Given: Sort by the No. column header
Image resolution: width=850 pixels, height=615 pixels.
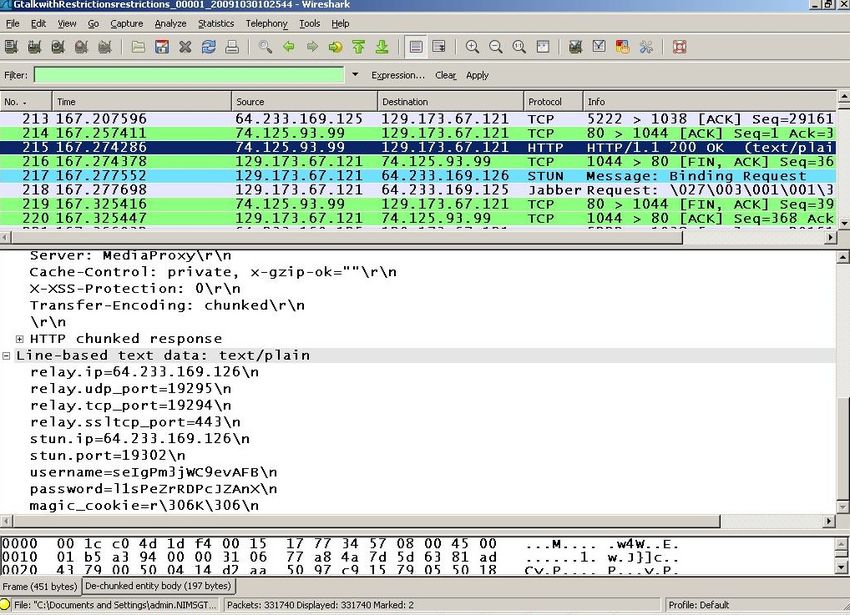Looking at the screenshot, I should (x=26, y=101).
